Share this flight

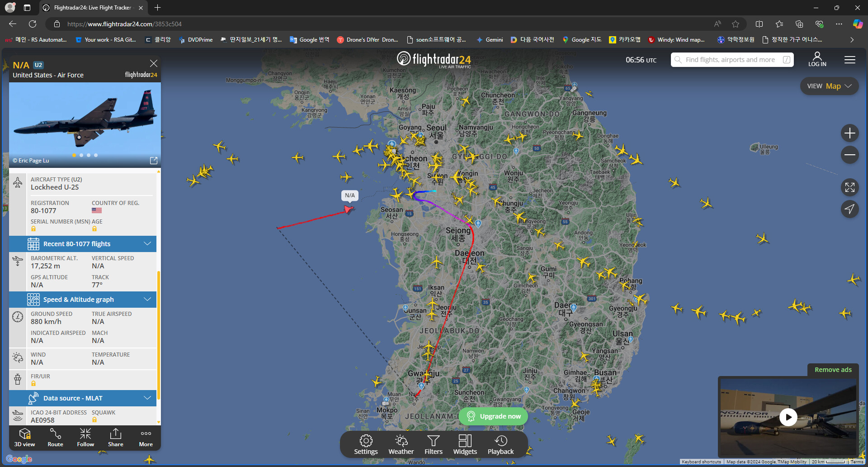(x=116, y=438)
